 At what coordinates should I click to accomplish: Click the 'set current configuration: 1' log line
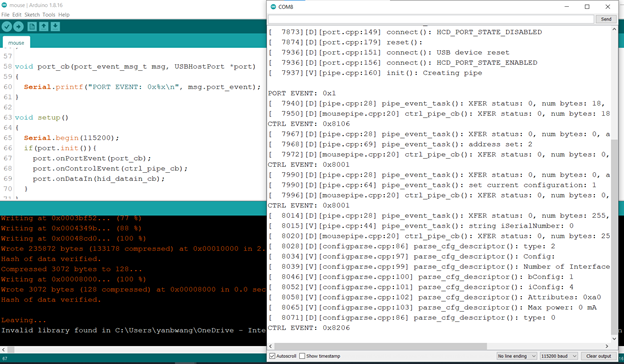(x=432, y=185)
